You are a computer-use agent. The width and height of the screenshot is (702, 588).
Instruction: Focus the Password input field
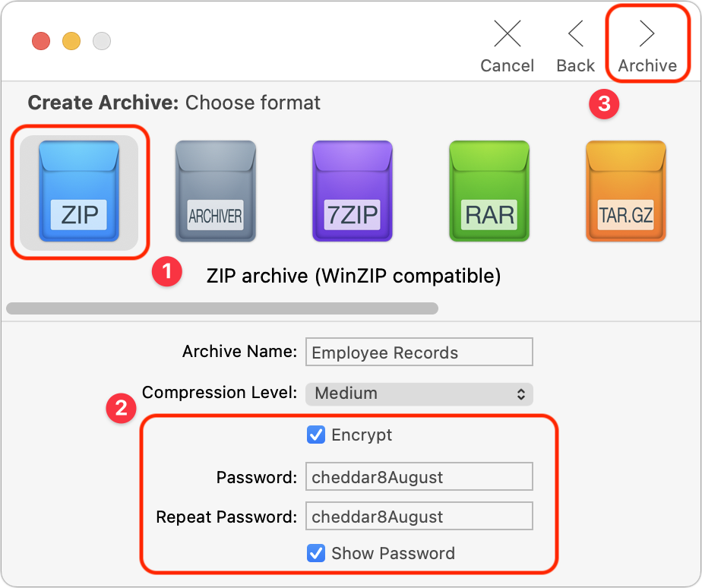(x=419, y=476)
